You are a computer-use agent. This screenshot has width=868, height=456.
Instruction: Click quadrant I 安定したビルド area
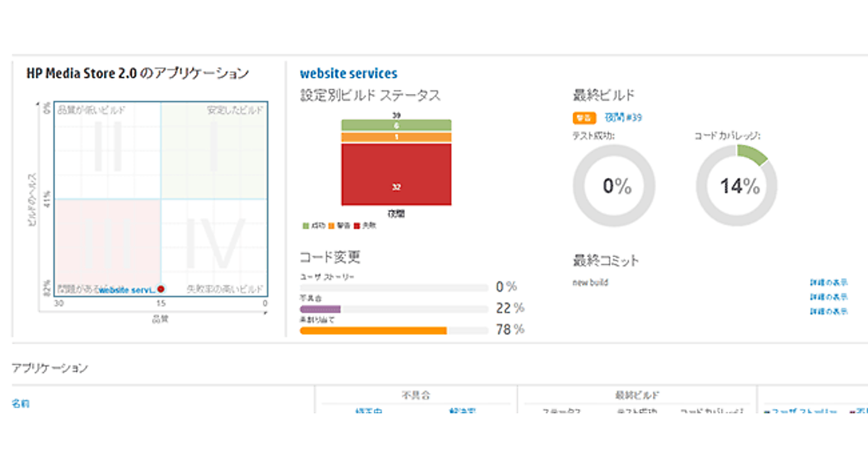tap(213, 150)
